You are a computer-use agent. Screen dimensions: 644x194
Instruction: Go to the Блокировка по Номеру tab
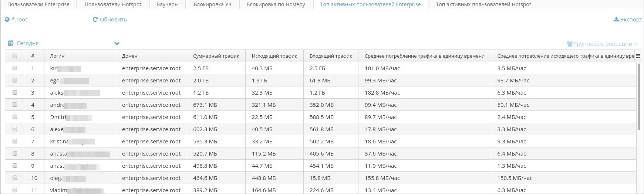click(276, 4)
